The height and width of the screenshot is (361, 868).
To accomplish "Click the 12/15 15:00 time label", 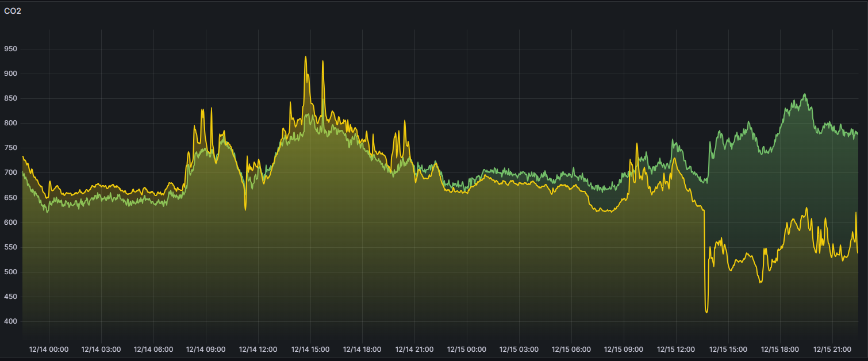I will tap(728, 349).
